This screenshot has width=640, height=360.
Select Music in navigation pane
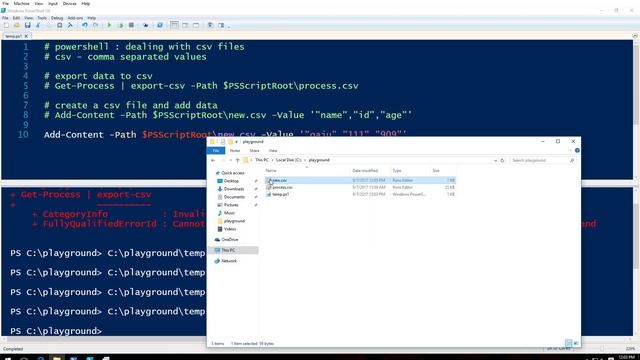point(226,213)
